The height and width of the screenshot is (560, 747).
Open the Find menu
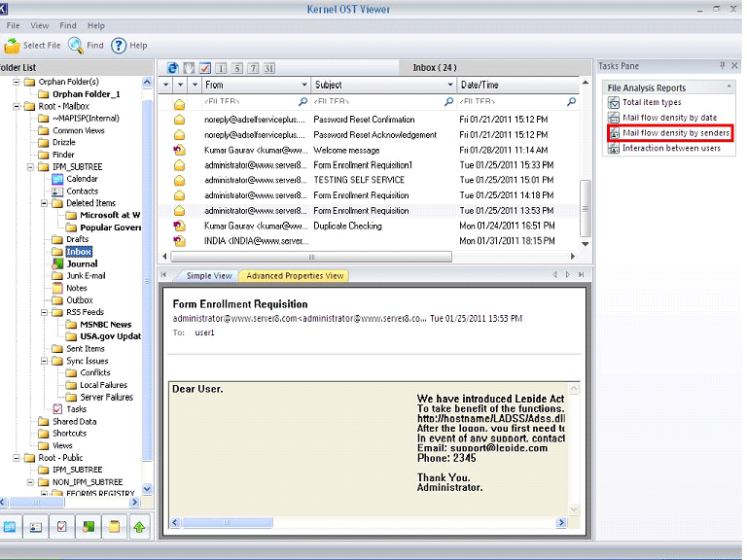68,25
